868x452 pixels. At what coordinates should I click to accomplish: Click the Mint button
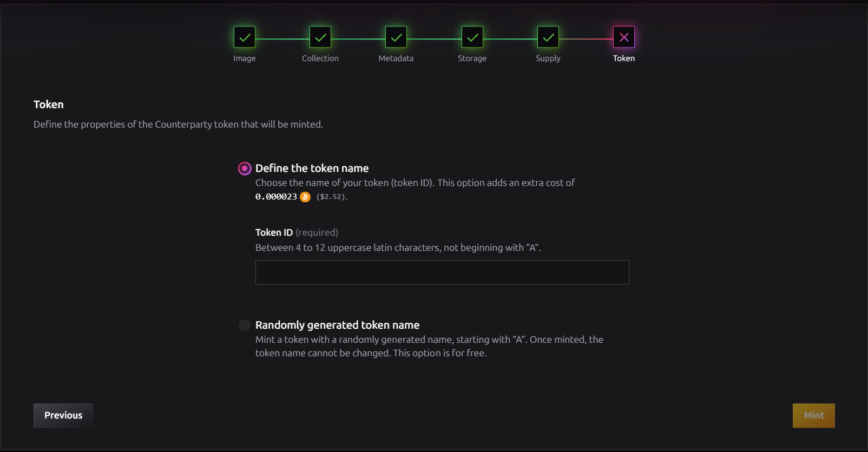814,415
